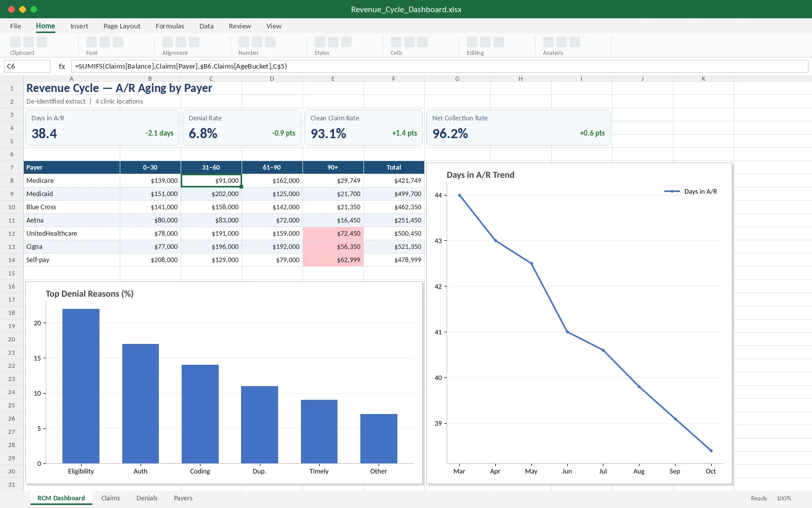Click the Self-pay 0-30 value $208,000
The image size is (812, 508).
[x=150, y=260]
